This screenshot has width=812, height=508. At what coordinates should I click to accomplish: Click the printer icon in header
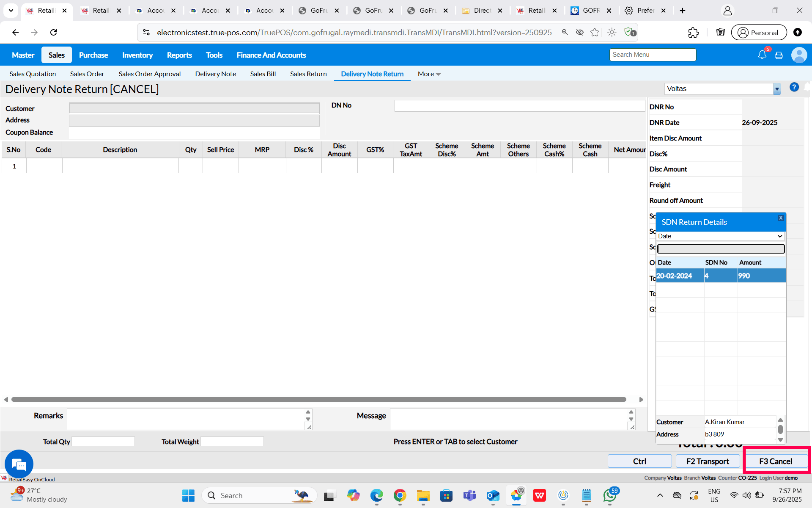779,55
